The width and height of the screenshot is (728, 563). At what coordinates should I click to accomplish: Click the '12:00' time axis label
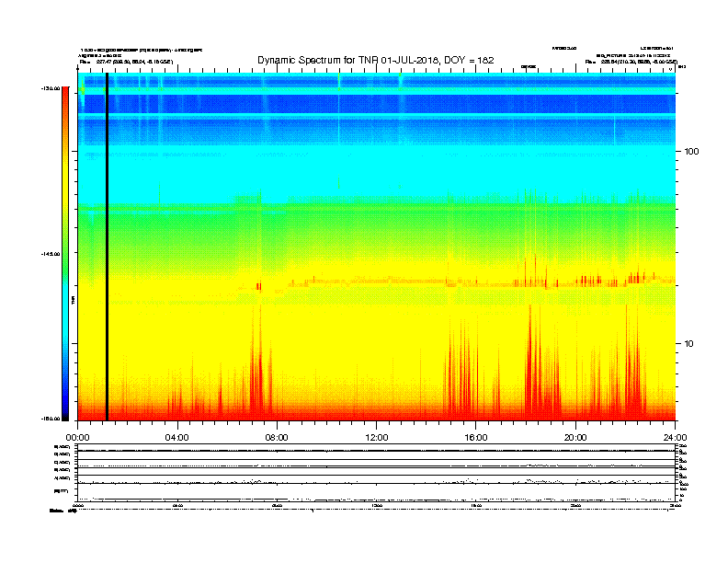[377, 438]
